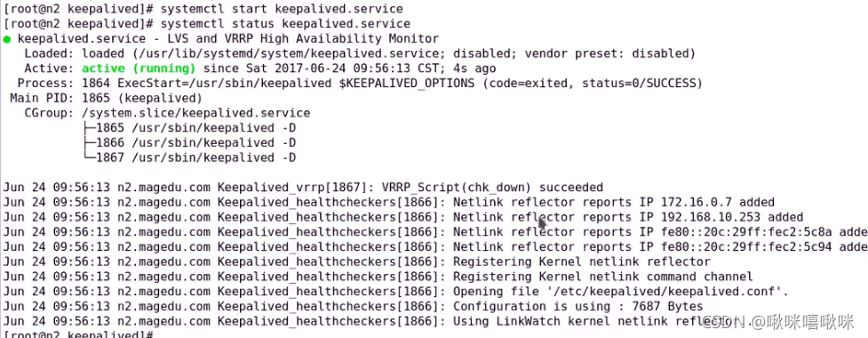Click the last shell prompt [root@n2 keepalived]#
This screenshot has width=868, height=338.
78,334
